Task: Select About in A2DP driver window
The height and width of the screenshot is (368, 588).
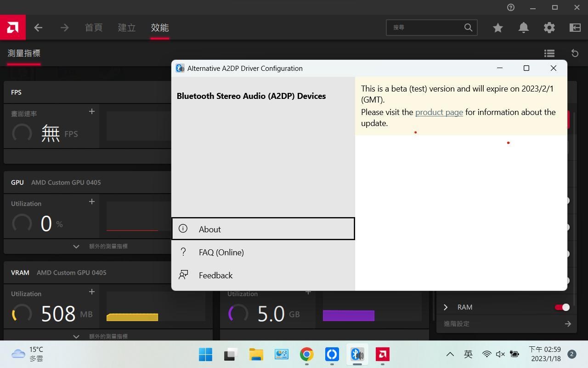Action: coord(263,229)
